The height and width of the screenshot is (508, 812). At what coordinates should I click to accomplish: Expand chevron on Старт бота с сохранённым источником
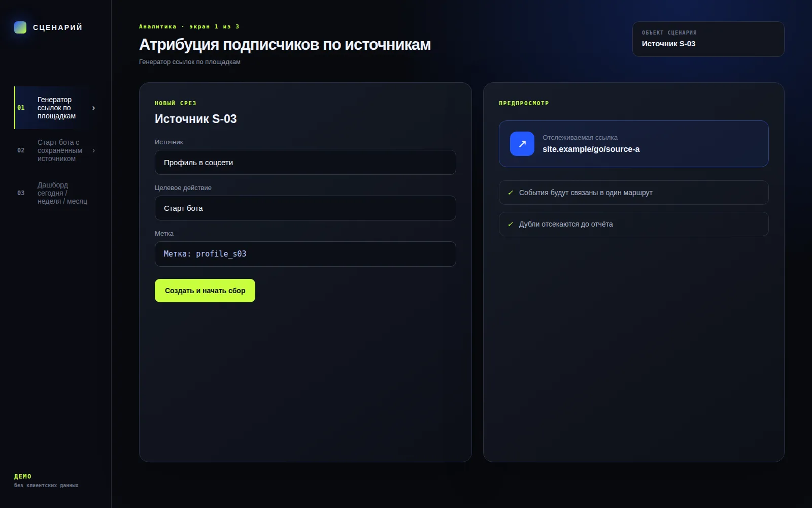(x=93, y=150)
